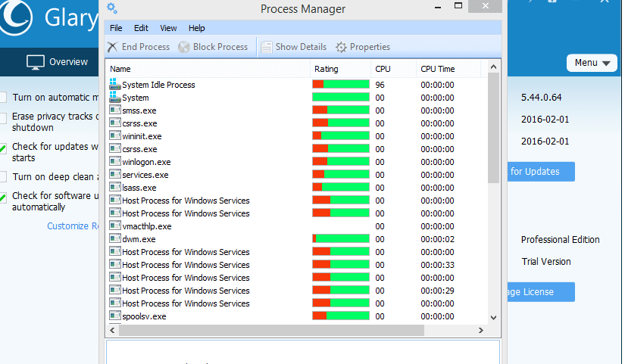Enable Turn on deep clean checkbox
The image size is (625, 364).
pyautogui.click(x=3, y=176)
